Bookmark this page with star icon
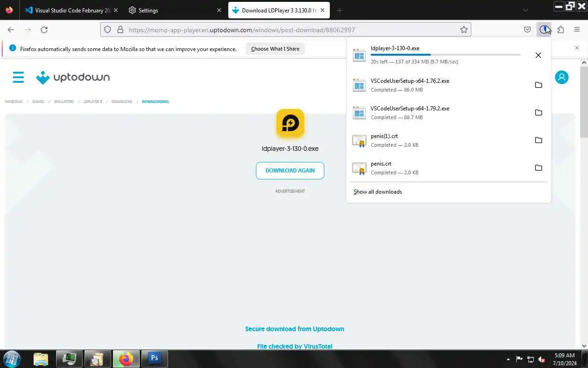 tap(464, 29)
